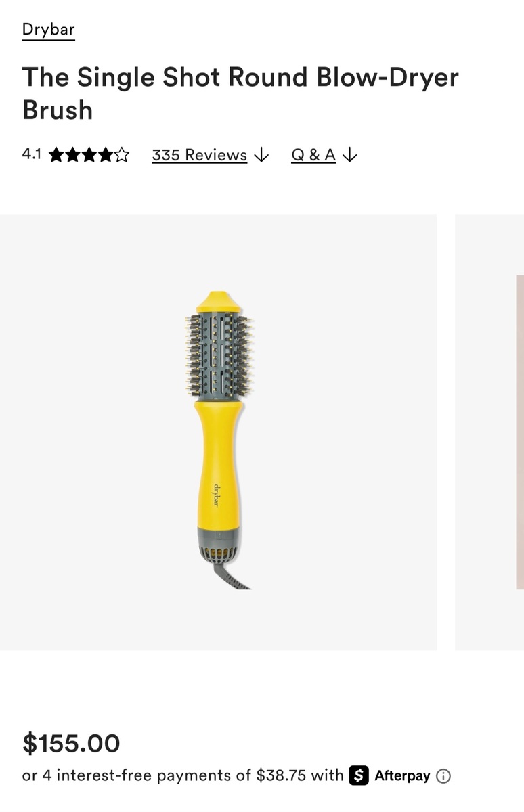Click the down arrow beside 335 Reviews
This screenshot has width=524, height=812.
click(x=261, y=155)
